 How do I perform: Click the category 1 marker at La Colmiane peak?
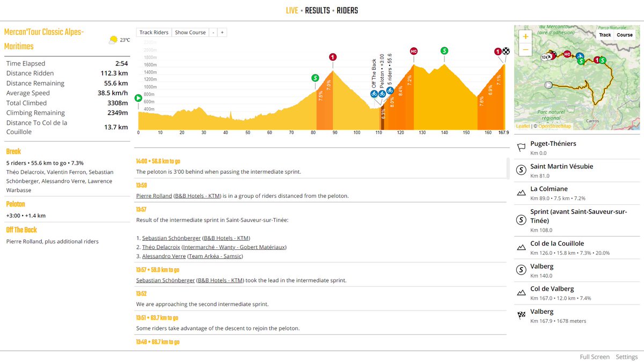[x=333, y=57]
